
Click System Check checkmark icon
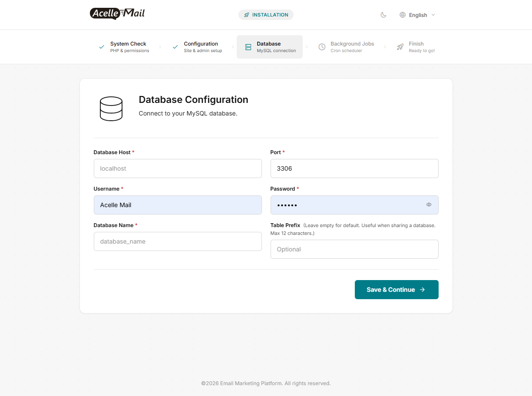pos(102,47)
